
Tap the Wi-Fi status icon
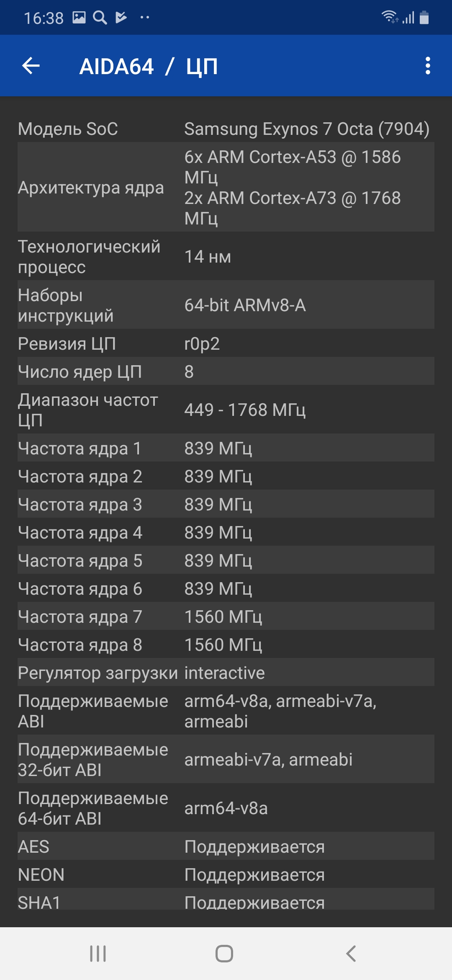click(390, 17)
